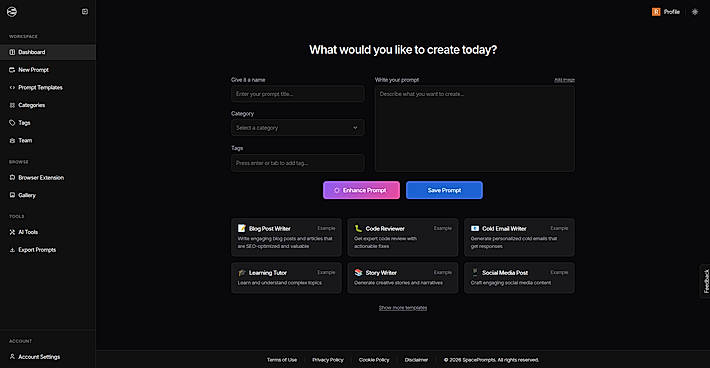
Task: Open AI Tools sidebar item
Action: coord(48,232)
